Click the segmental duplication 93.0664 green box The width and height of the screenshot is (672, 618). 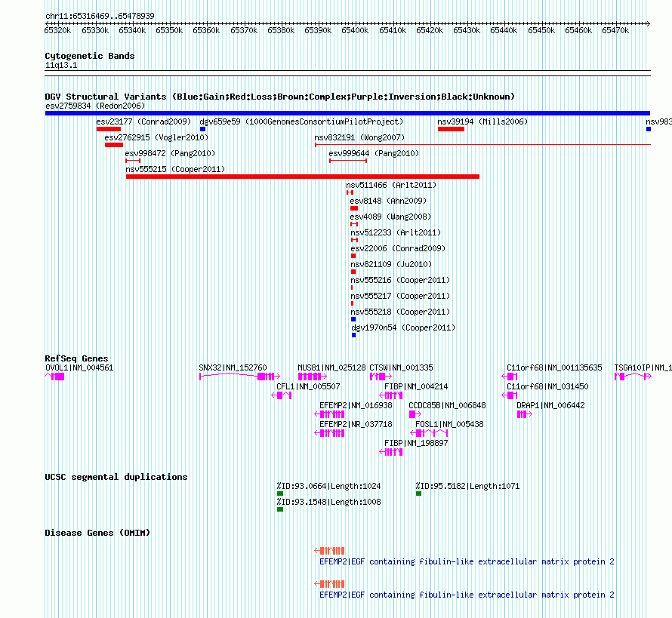tap(280, 493)
